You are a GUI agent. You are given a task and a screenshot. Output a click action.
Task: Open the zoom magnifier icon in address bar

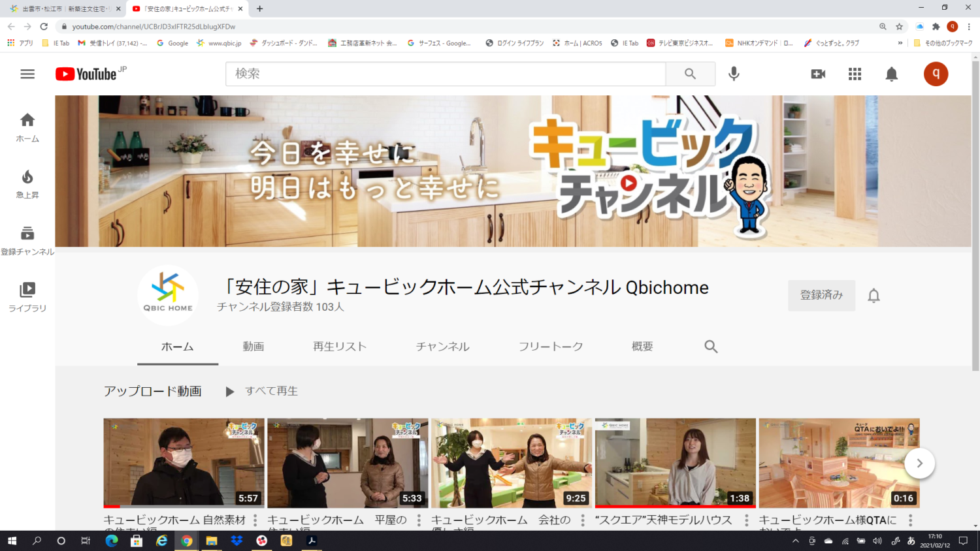tap(883, 26)
